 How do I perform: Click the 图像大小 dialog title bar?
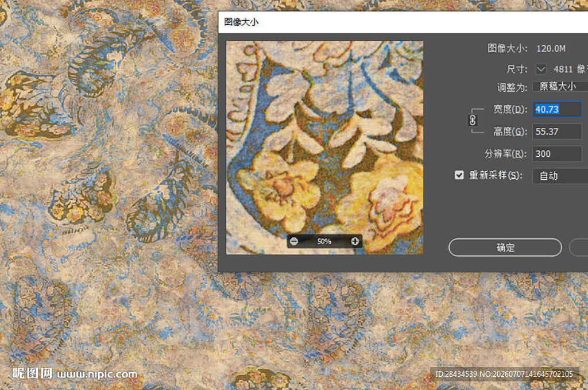point(403,22)
